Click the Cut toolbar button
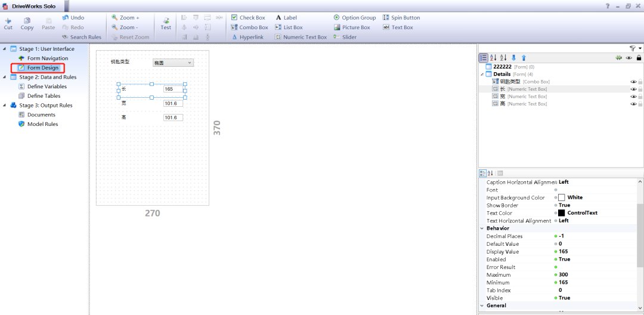Viewport: 644px width, 315px height. pyautogui.click(x=8, y=24)
